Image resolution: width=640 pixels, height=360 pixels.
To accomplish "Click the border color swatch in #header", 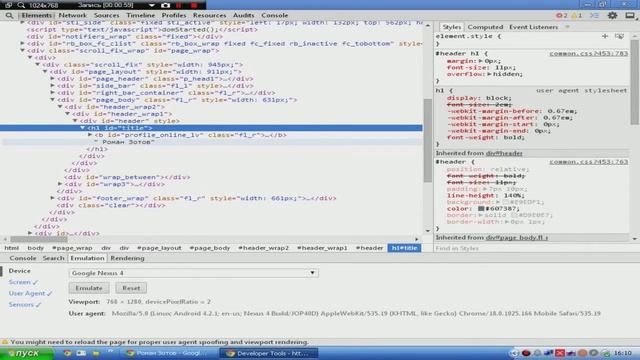I will 514,215.
